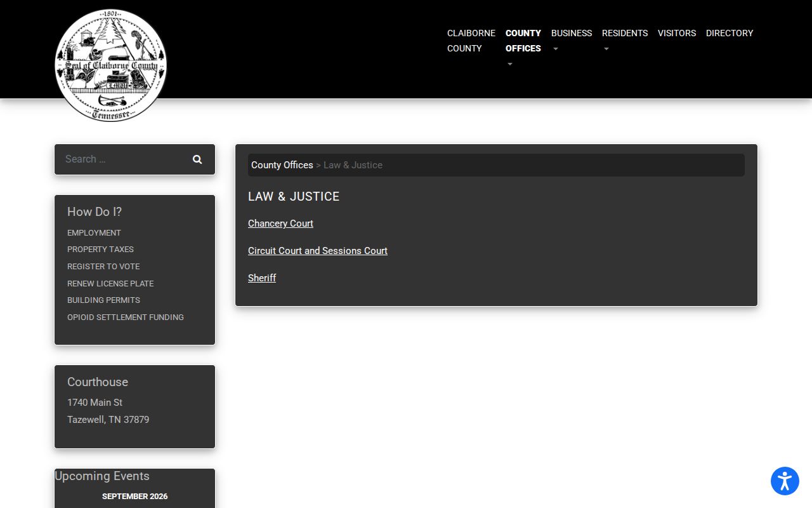Screen dimensions: 812x508
Task: Expand the Residents menu caret
Action: point(606,49)
